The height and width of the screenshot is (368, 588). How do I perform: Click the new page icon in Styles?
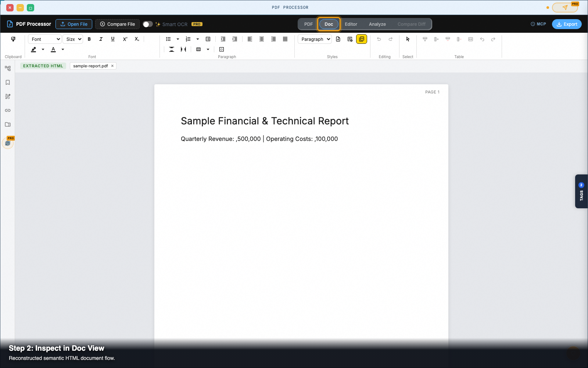(x=338, y=39)
